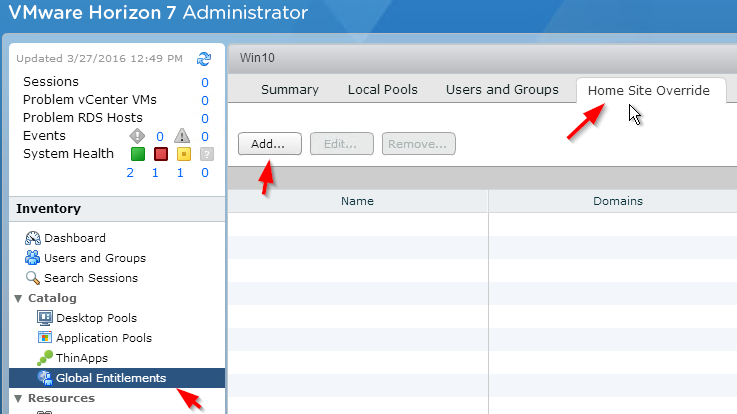The width and height of the screenshot is (737, 414).
Task: Click the gray unknown System Health indicator
Action: (207, 154)
